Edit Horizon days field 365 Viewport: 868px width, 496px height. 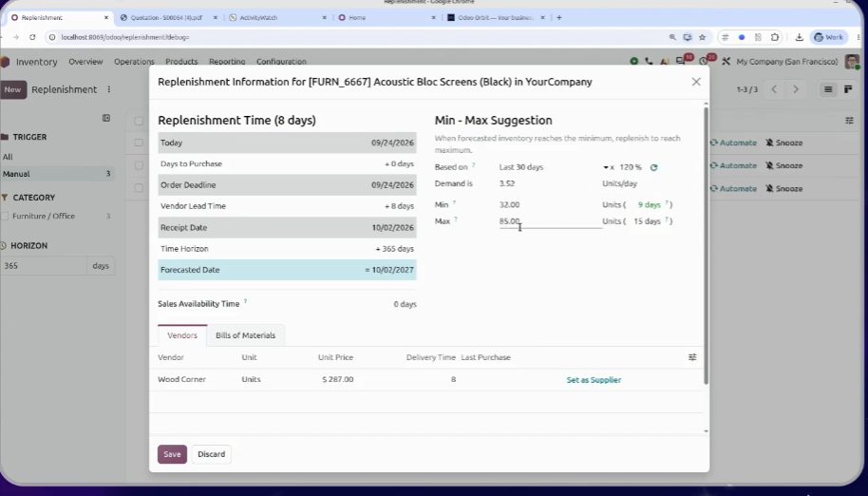tap(45, 266)
